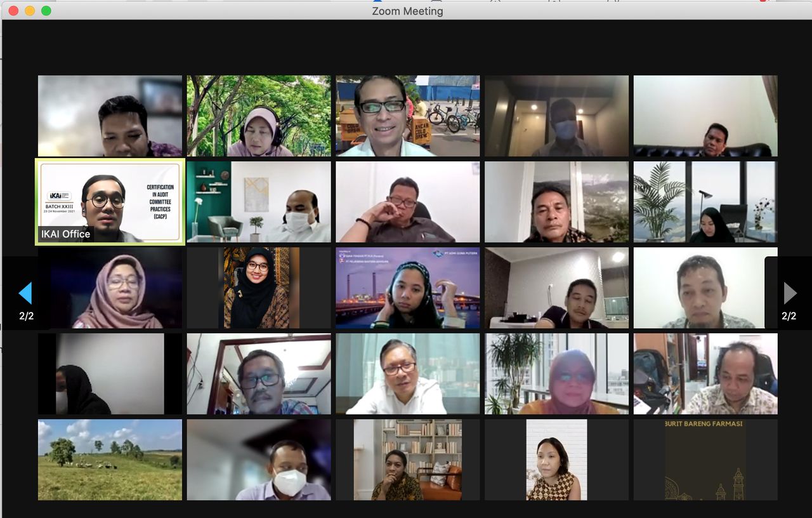Select IKAI Office highlighted video tile
Screen dimensions: 812x518
coord(110,201)
